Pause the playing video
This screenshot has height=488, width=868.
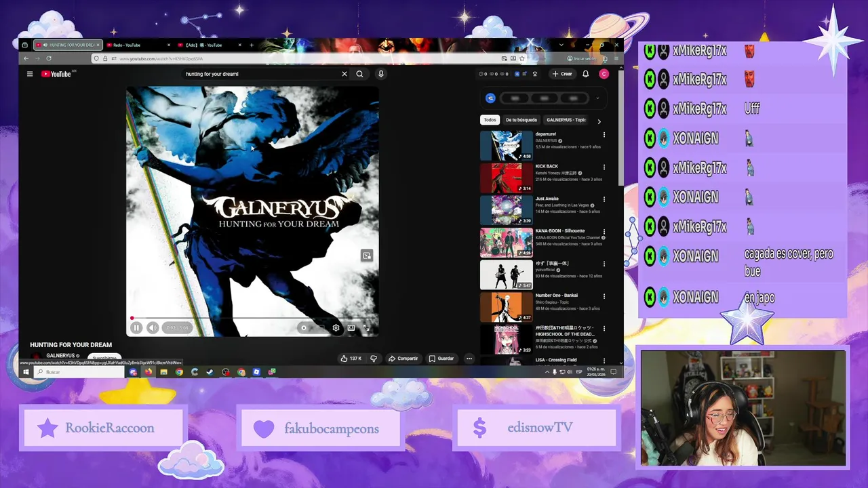(x=136, y=328)
